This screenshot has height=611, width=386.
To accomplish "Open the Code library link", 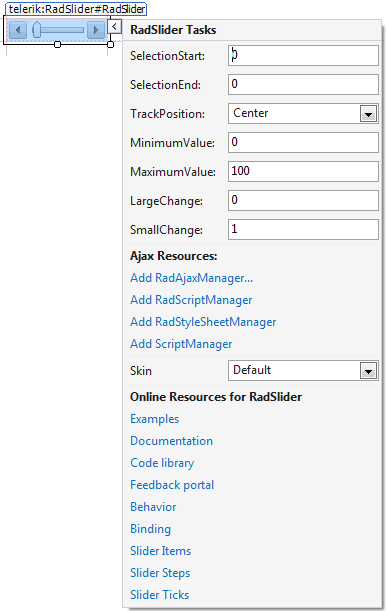I will point(162,463).
